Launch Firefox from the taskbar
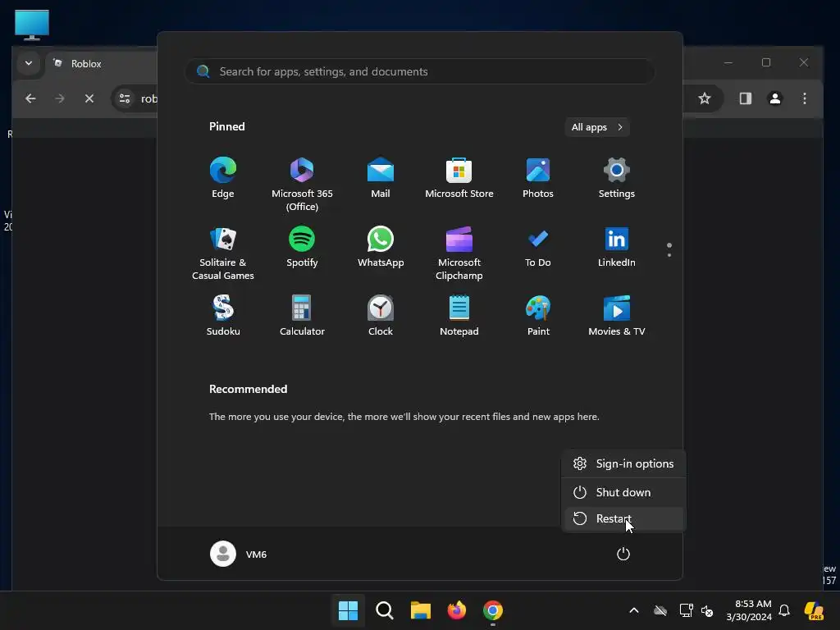The image size is (840, 630). click(x=456, y=610)
